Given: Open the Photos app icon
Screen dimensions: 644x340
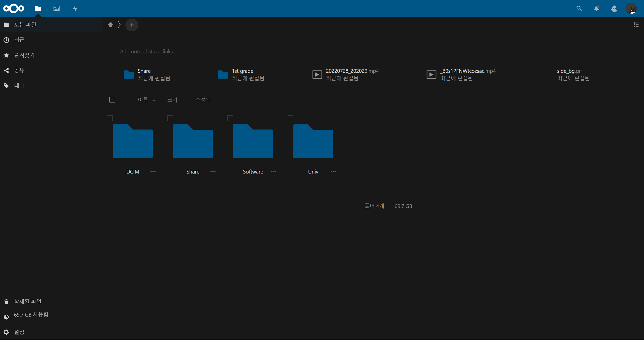Looking at the screenshot, I should 56,9.
